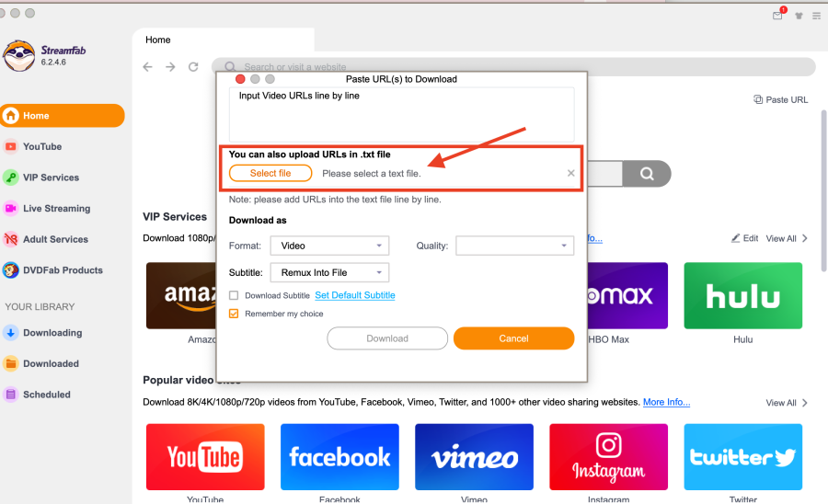Image resolution: width=828 pixels, height=504 pixels.
Task: Click the DVDFab Products round icon
Action: [10, 270]
